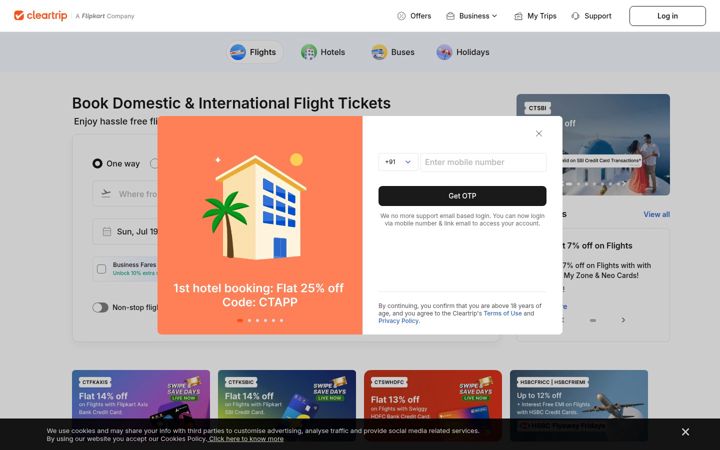The height and width of the screenshot is (450, 720).
Task: Open the Privacy Policy link
Action: (x=398, y=321)
